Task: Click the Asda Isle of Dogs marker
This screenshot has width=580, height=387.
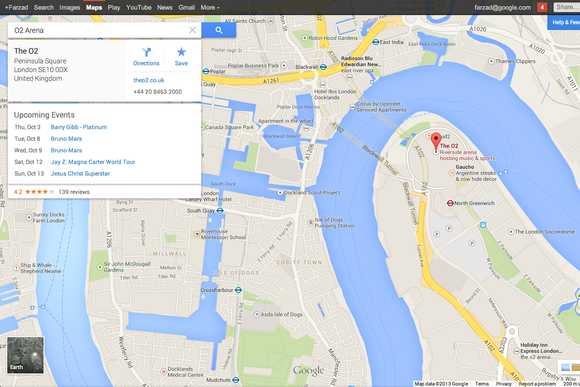Action: tap(257, 314)
